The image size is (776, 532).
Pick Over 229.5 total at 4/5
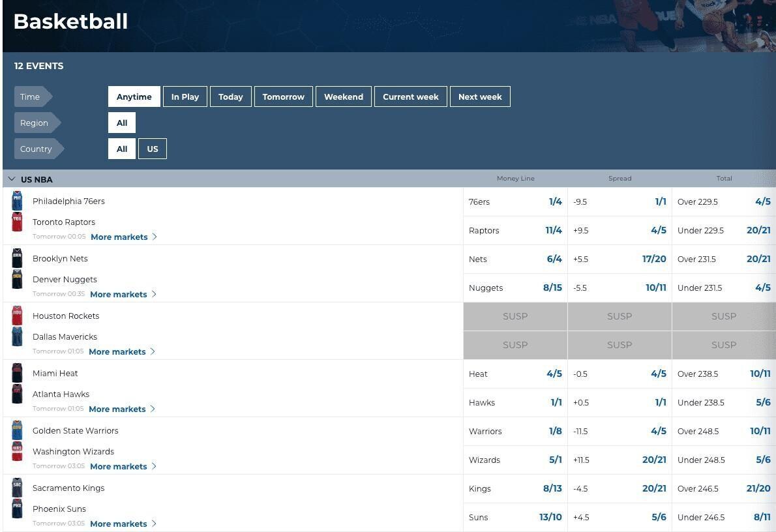pyautogui.click(x=724, y=202)
